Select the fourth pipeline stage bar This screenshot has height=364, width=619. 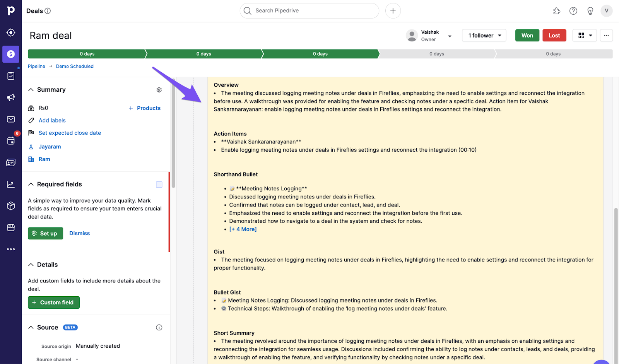coord(437,54)
